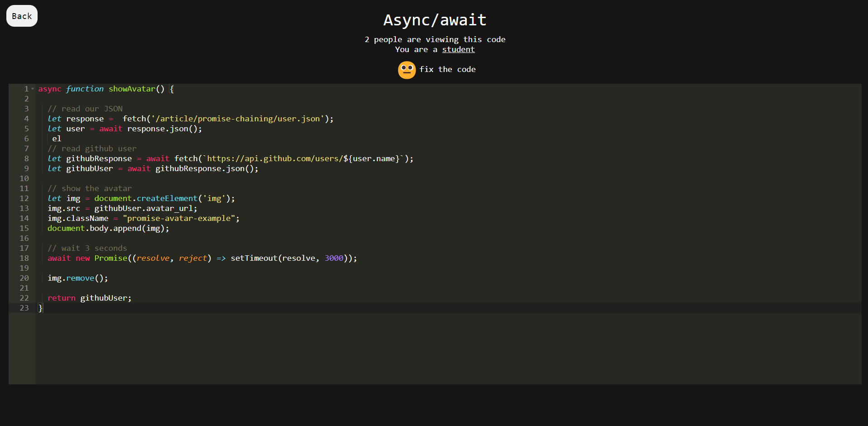Click line number 18 in gutter
The height and width of the screenshot is (426, 868).
[24, 258]
